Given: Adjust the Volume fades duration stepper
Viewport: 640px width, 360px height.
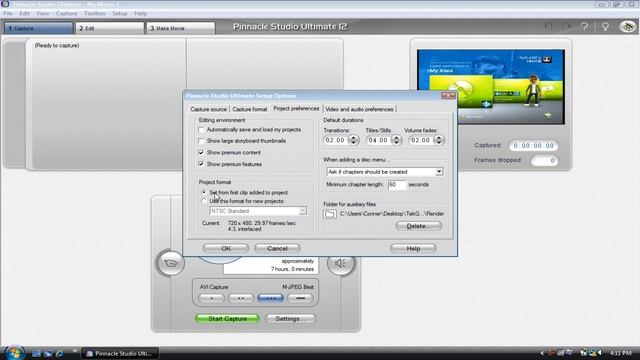Looking at the screenshot, I should [x=439, y=140].
